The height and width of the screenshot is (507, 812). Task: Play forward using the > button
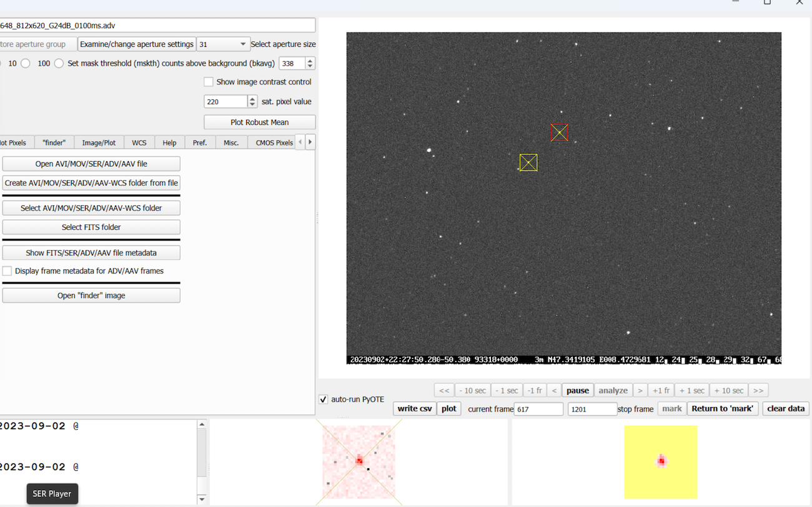click(640, 390)
